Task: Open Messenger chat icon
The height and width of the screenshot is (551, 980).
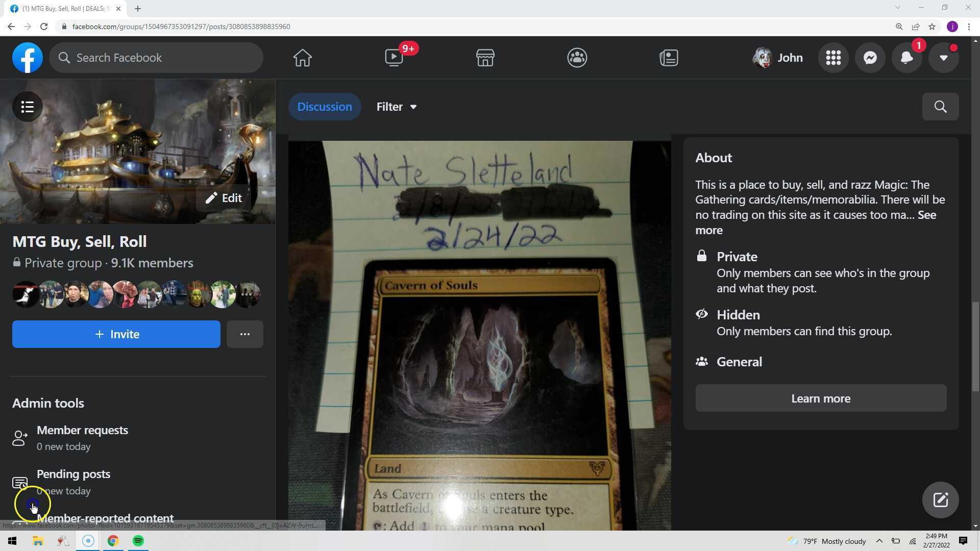Action: click(870, 58)
